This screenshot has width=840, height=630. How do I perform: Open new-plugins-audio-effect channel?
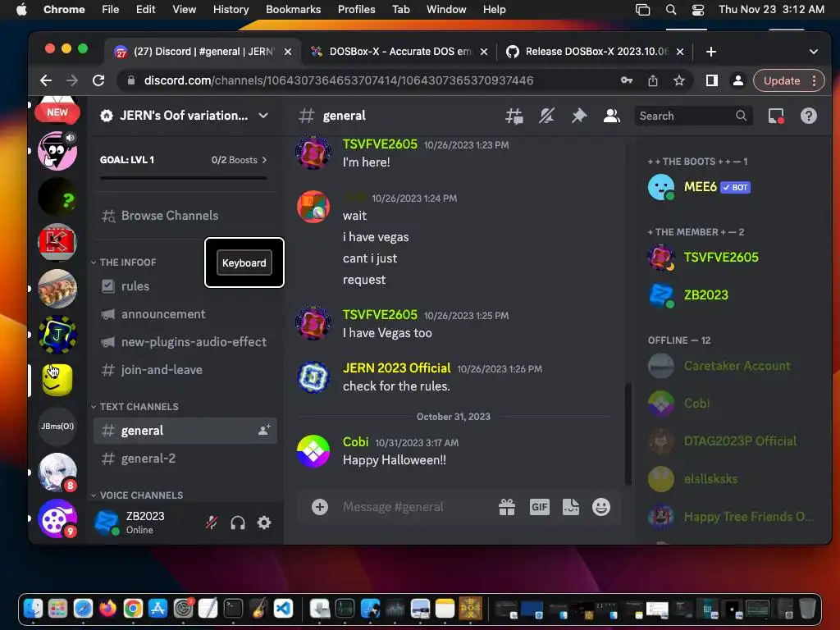click(x=184, y=342)
